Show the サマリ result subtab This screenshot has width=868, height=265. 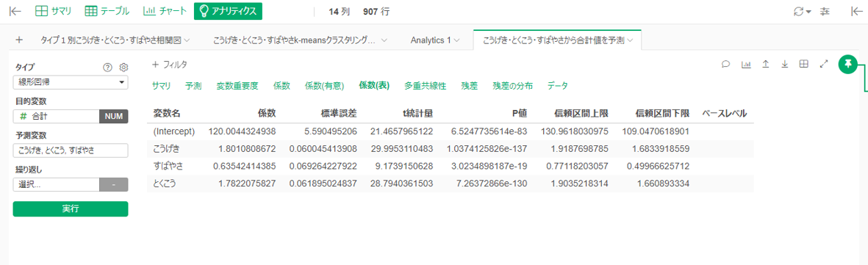coord(161,86)
